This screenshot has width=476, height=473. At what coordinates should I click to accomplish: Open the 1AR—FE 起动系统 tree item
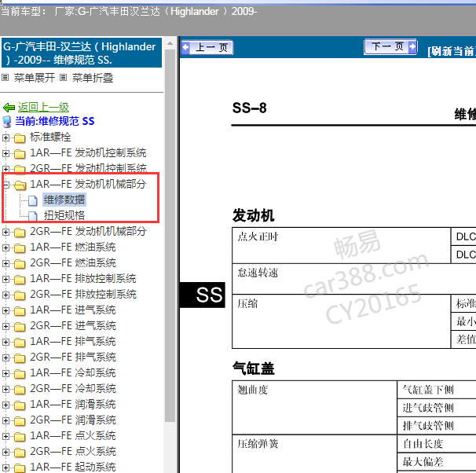click(x=73, y=467)
